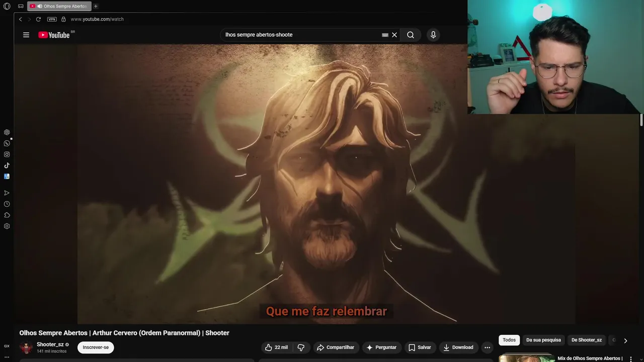Viewport: 644px width, 362px height.
Task: Open Mix de Olhos Sempre Abertos thumbnail
Action: pos(527,358)
